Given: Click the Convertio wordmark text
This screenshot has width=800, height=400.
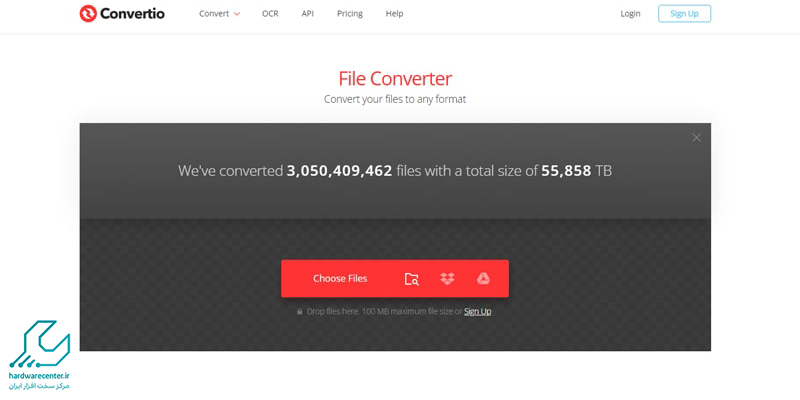Looking at the screenshot, I should 132,14.
